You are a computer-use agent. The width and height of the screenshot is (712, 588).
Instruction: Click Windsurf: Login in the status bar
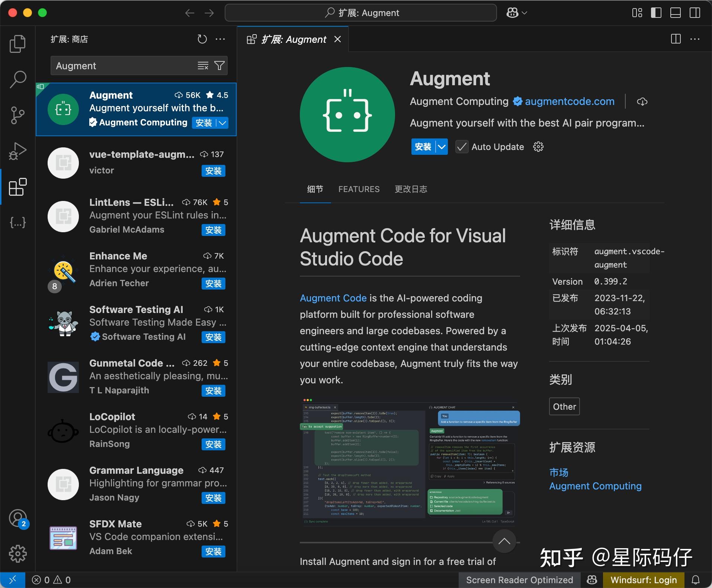(644, 579)
